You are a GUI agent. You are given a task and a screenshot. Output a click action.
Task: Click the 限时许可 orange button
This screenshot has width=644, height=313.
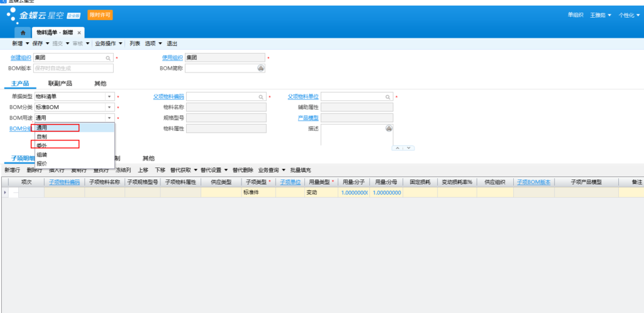[x=100, y=15]
